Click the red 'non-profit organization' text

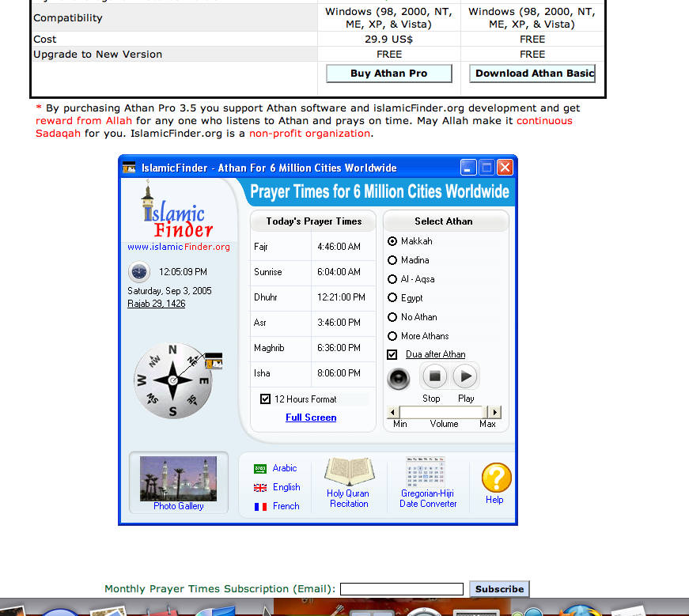click(x=310, y=134)
